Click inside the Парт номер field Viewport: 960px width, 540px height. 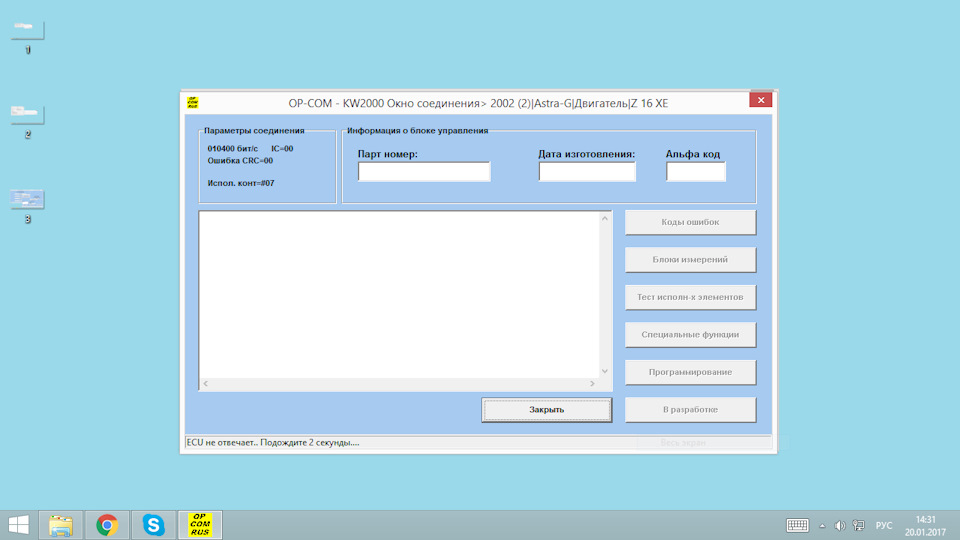(x=424, y=172)
